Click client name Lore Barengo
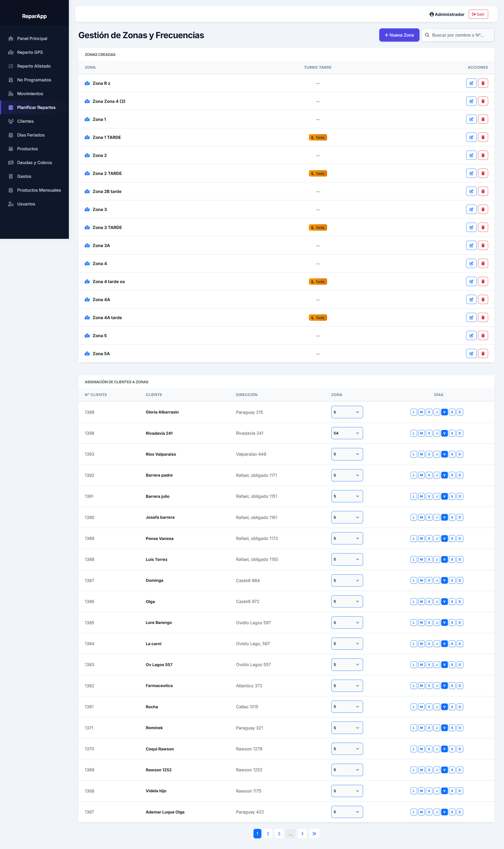 [x=159, y=623]
